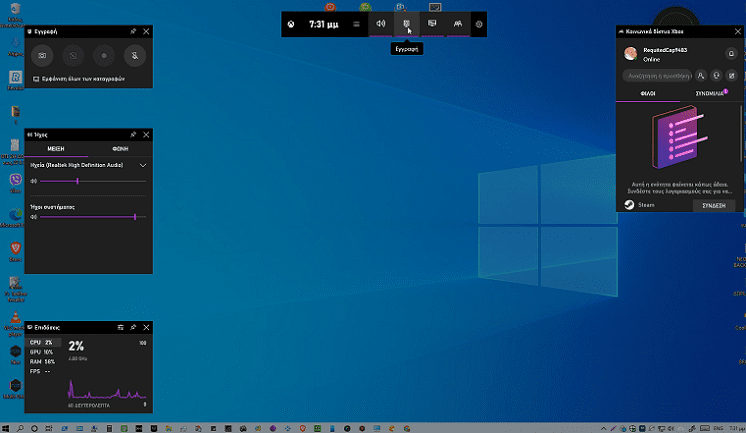Image resolution: width=746 pixels, height=433 pixels.
Task: Open the people icon next to search
Action: pos(701,76)
